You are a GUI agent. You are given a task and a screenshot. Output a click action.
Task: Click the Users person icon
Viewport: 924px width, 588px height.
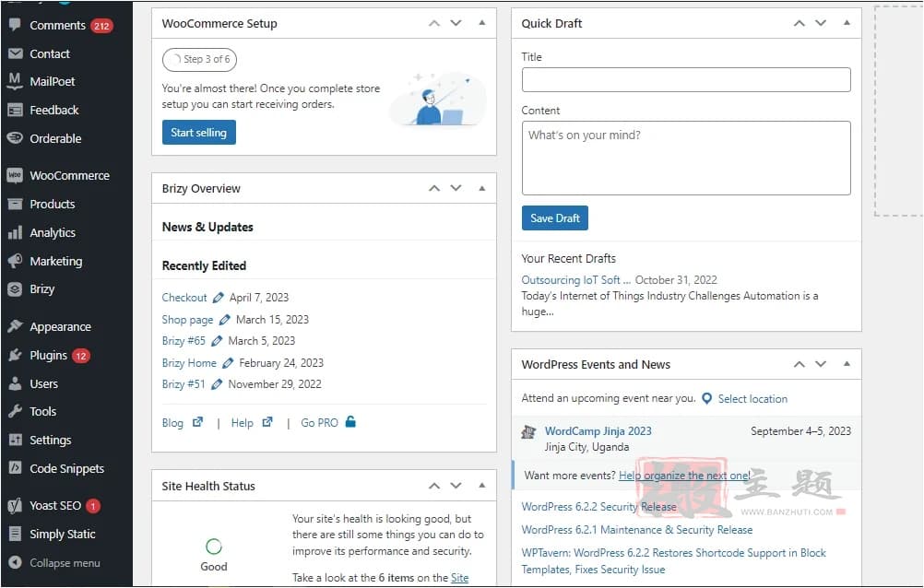pos(15,383)
